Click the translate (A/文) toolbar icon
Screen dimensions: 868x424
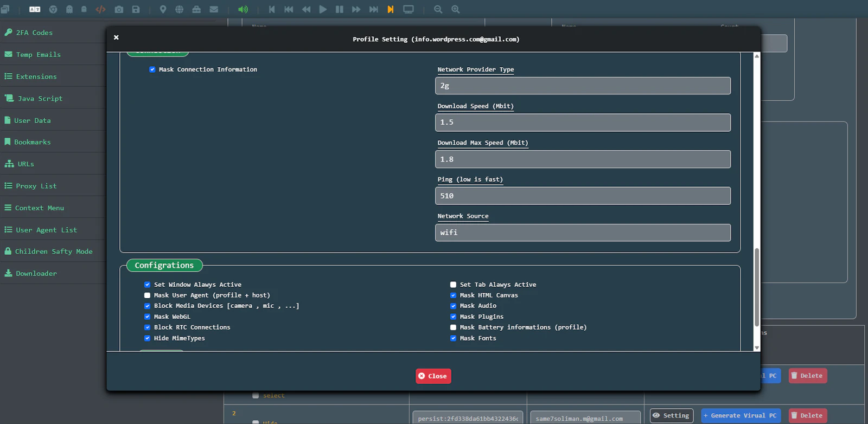[x=35, y=9]
